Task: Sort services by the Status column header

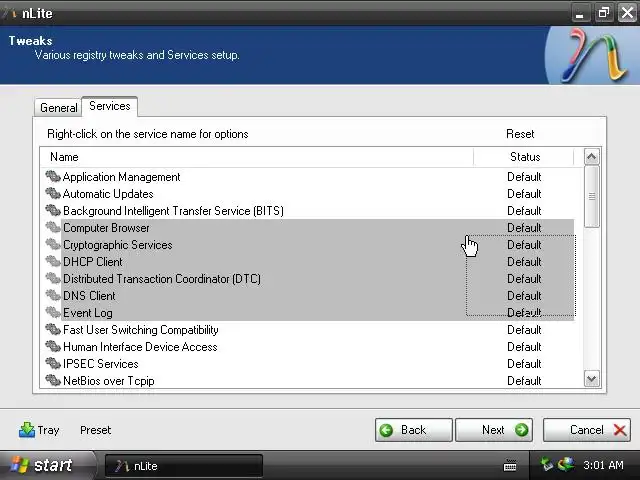Action: (x=524, y=157)
